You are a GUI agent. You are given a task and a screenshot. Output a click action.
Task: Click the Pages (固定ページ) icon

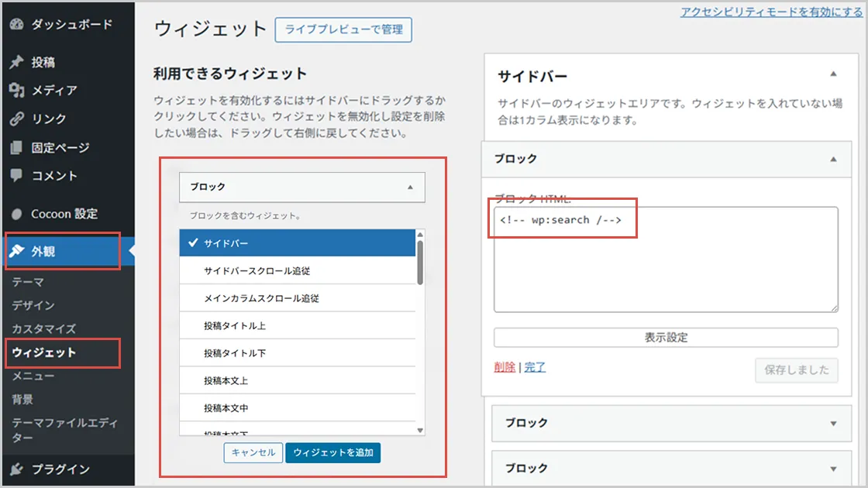click(17, 148)
